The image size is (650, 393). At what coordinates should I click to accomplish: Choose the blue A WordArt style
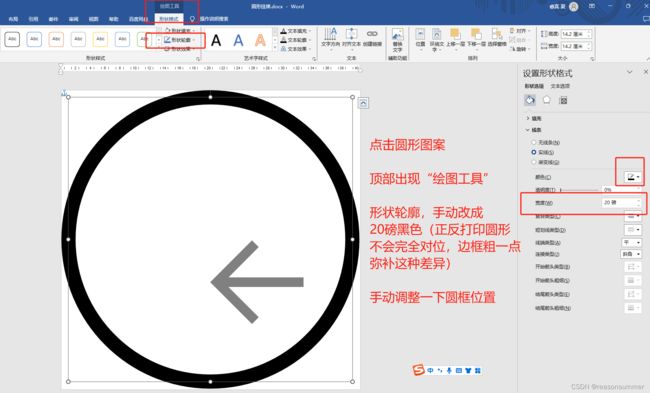(x=238, y=41)
